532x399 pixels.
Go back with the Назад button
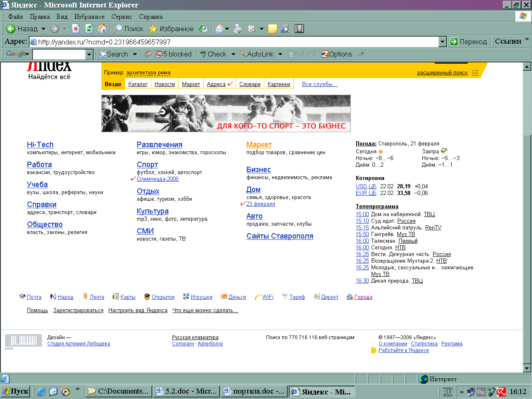coord(22,29)
